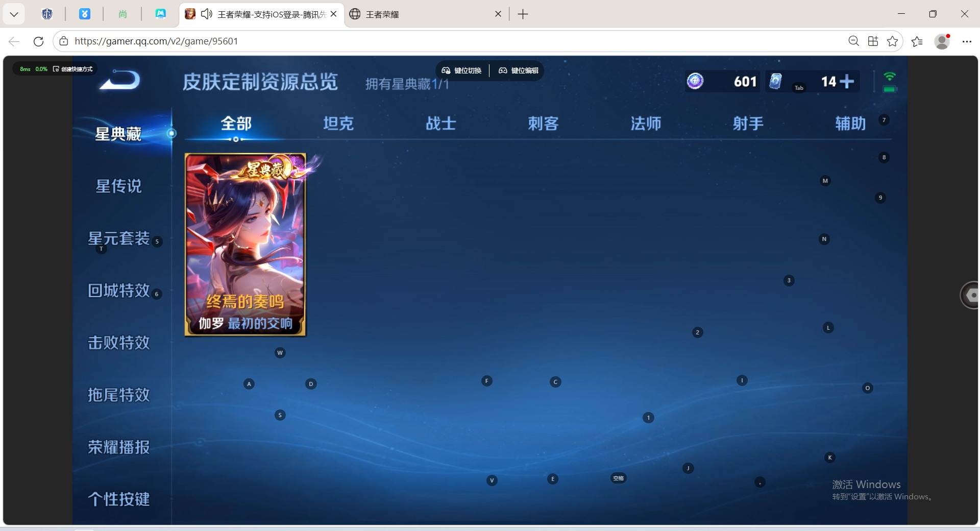Close the 王者荣耀-支持iOS登录 tab

point(333,14)
